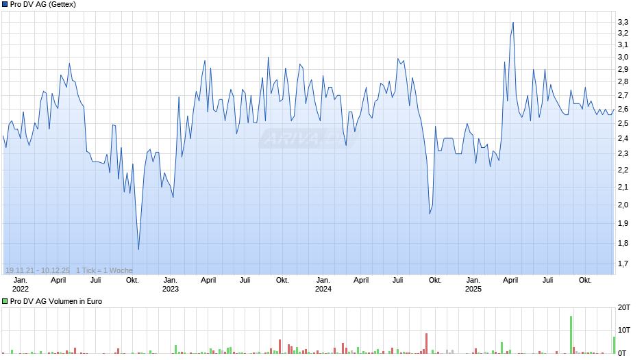Click the 0T volume axis label

pyautogui.click(x=622, y=353)
